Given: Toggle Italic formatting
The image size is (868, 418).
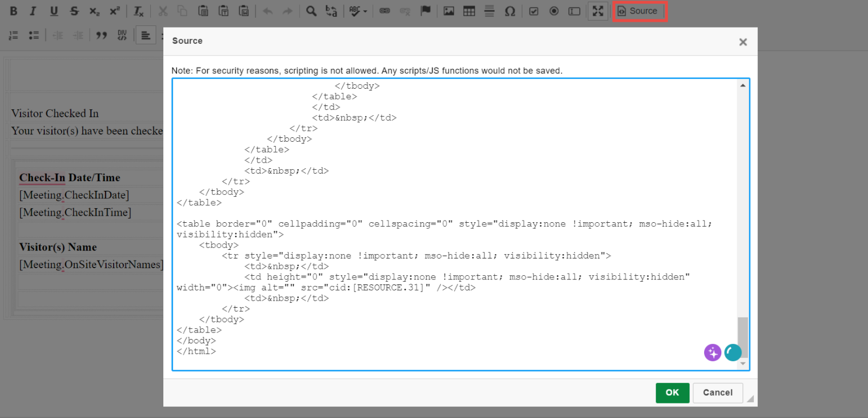Looking at the screenshot, I should click(33, 11).
